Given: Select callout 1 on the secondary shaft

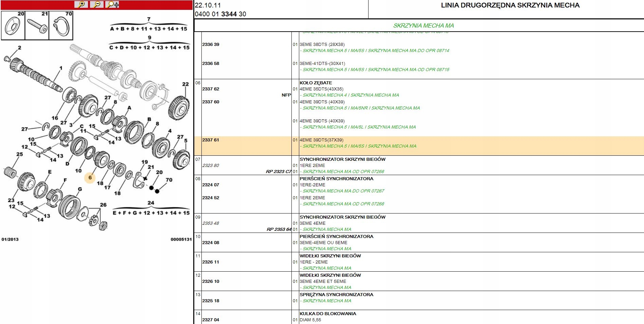Looking at the screenshot, I should [61, 68].
